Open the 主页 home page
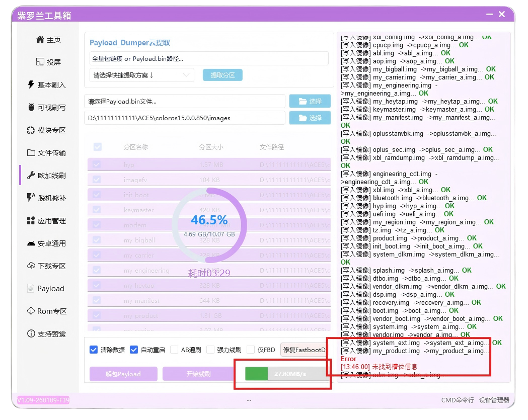The width and height of the screenshot is (528, 420). (x=49, y=40)
